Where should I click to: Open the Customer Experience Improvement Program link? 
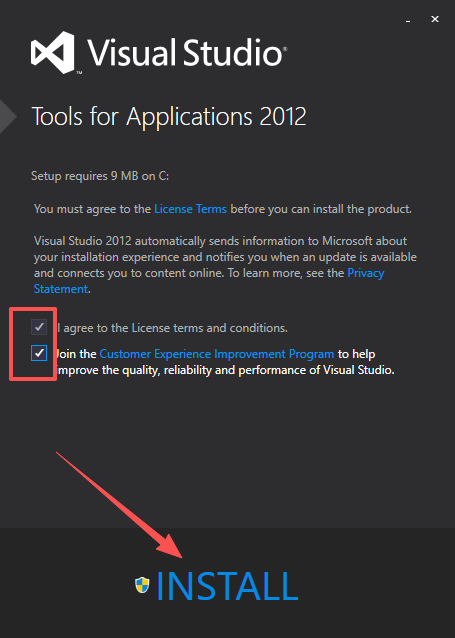[x=217, y=354]
